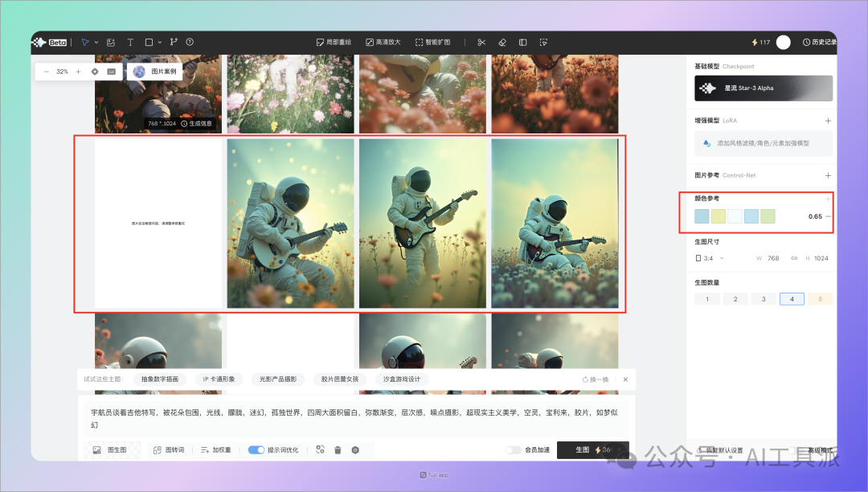Expand the 3:4 aspect ratio dropdown

pyautogui.click(x=711, y=258)
